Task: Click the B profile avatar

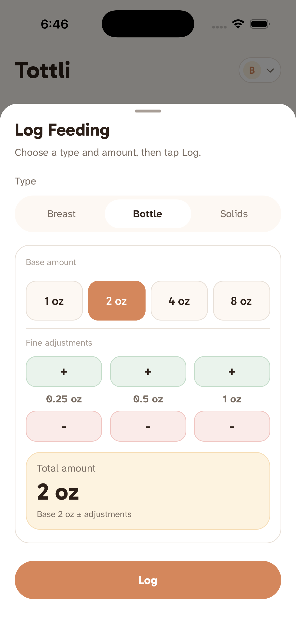Action: tap(252, 70)
